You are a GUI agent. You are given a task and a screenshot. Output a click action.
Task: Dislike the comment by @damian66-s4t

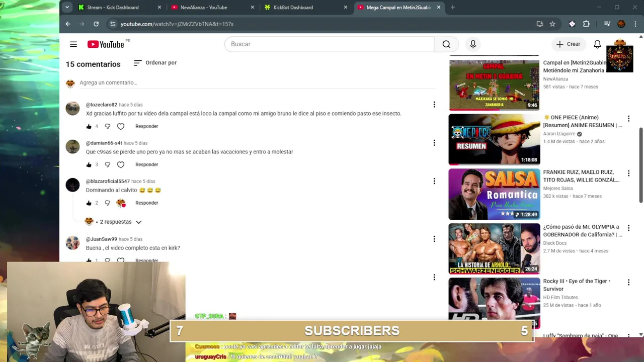point(107,164)
